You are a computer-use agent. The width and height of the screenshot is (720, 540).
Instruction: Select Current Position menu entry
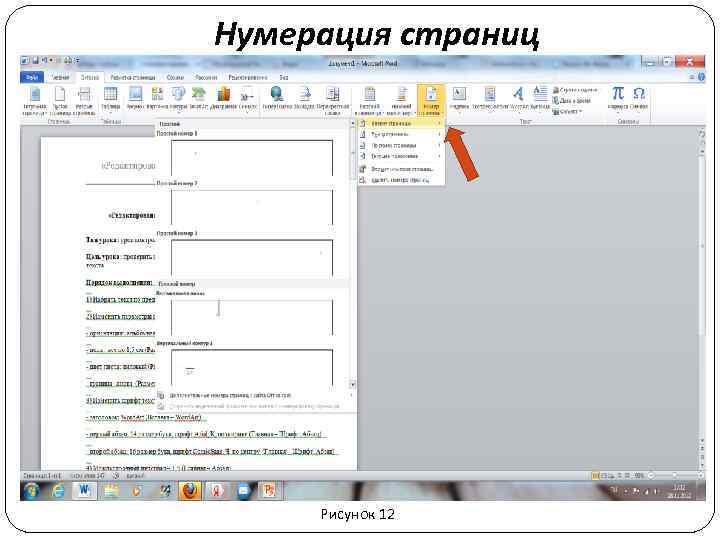point(401,157)
